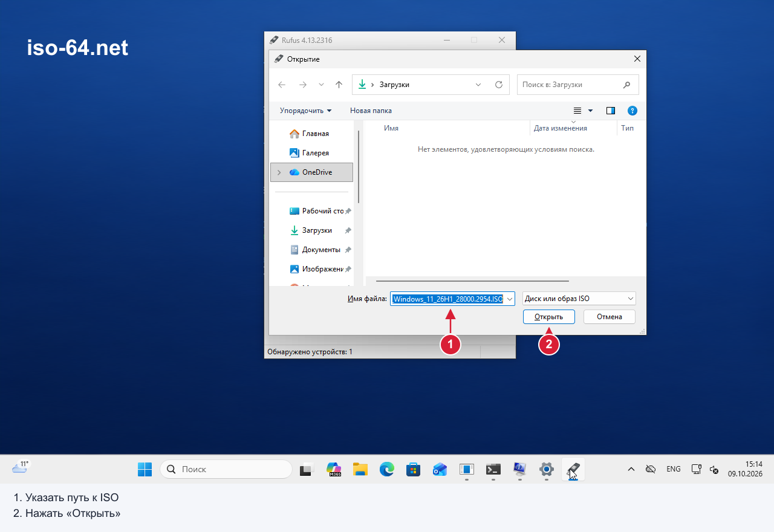
Task: Open Terminal from taskbar
Action: pos(493,469)
